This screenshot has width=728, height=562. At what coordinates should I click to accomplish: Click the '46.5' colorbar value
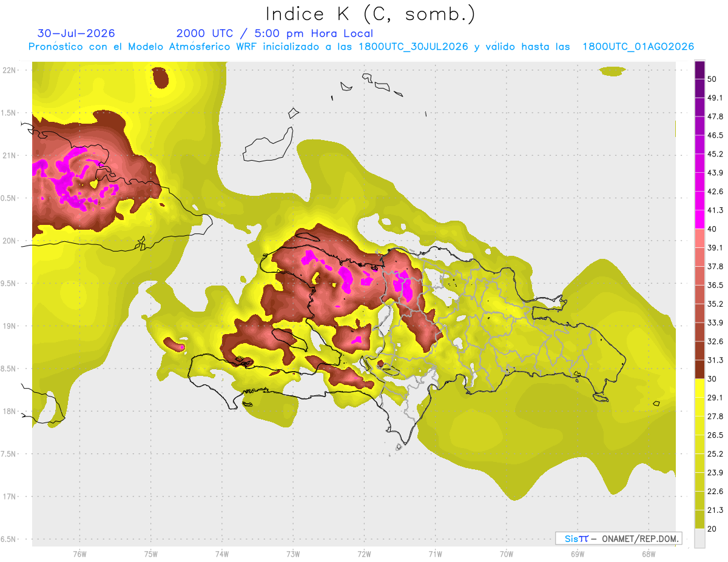(715, 135)
